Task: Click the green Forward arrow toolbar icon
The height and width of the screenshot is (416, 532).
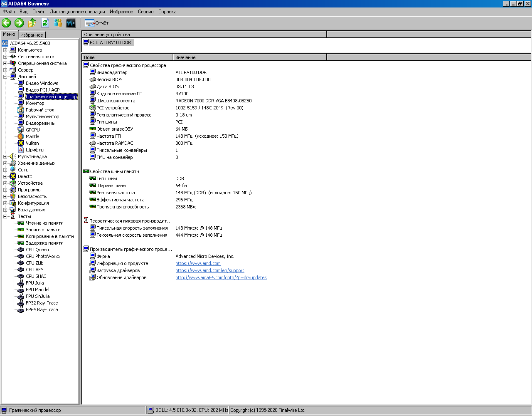Action: 19,23
